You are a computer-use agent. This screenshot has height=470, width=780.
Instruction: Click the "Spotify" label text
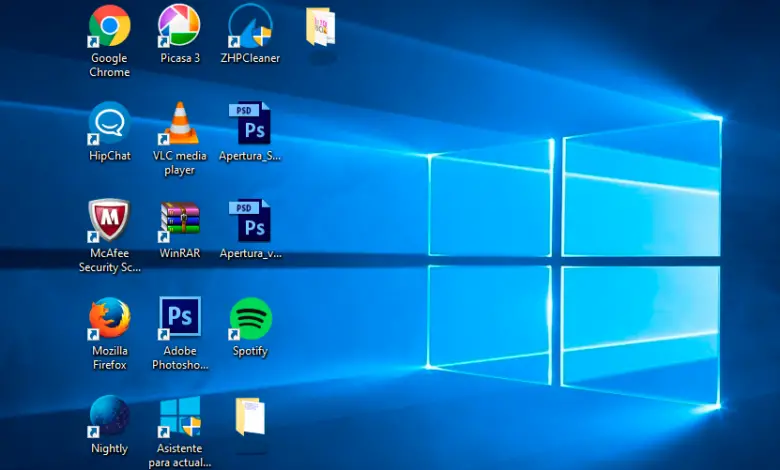coord(250,351)
